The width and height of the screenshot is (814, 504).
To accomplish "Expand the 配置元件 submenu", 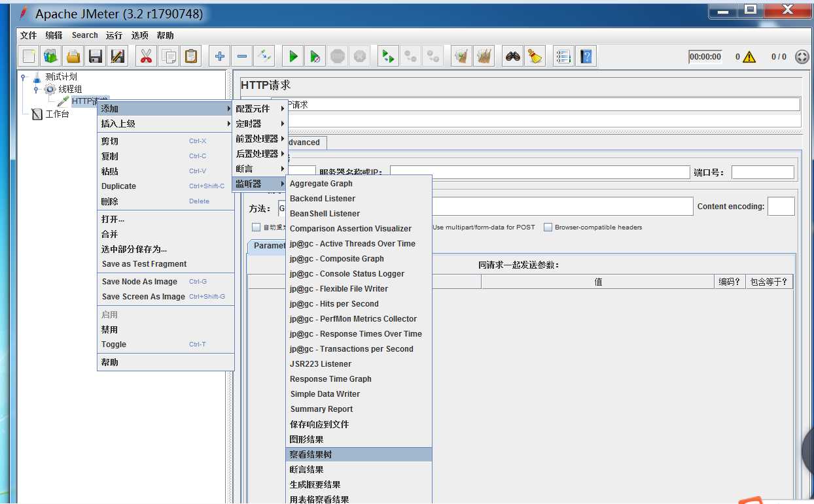I will click(260, 109).
